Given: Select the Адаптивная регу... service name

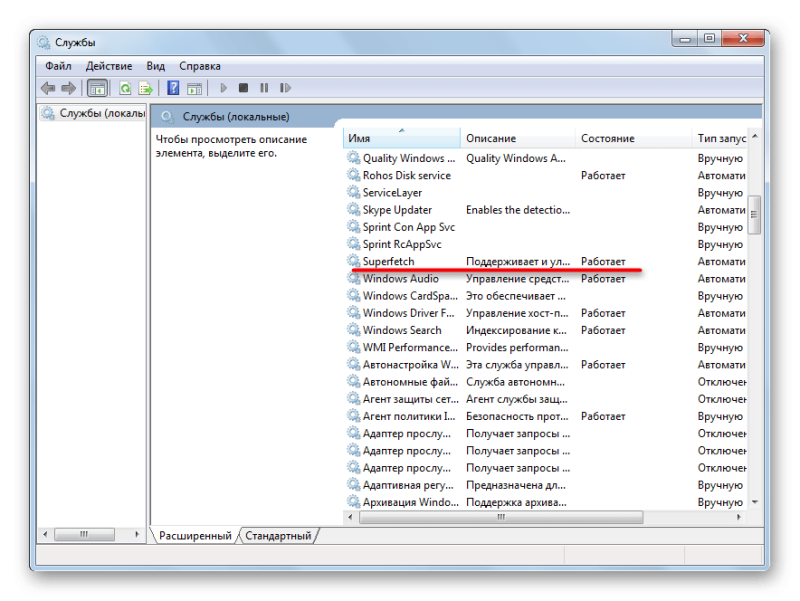Looking at the screenshot, I should point(408,485).
